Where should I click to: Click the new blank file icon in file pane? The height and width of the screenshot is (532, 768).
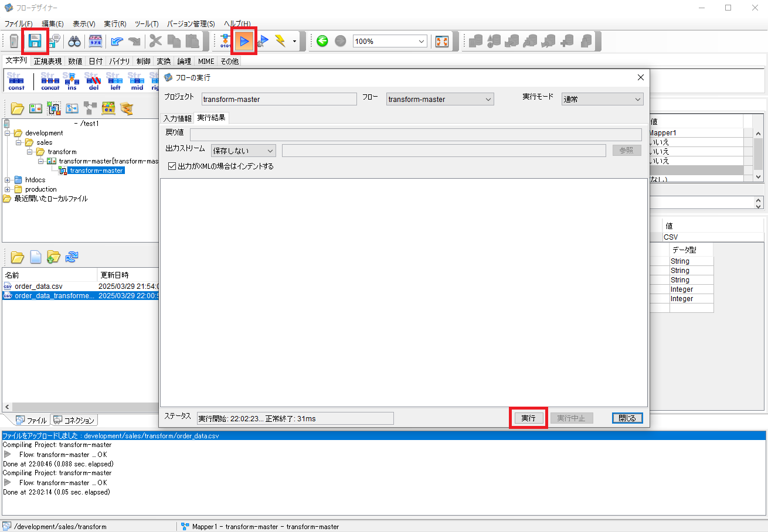(x=35, y=257)
